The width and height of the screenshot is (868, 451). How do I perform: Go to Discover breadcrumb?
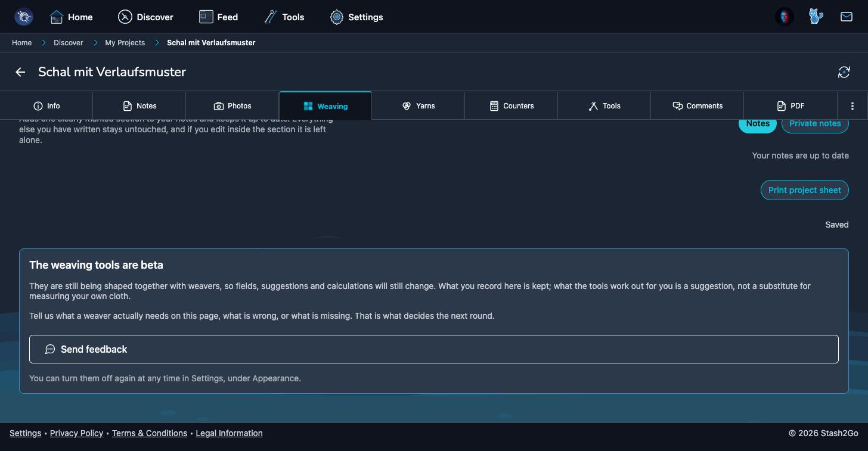(69, 43)
